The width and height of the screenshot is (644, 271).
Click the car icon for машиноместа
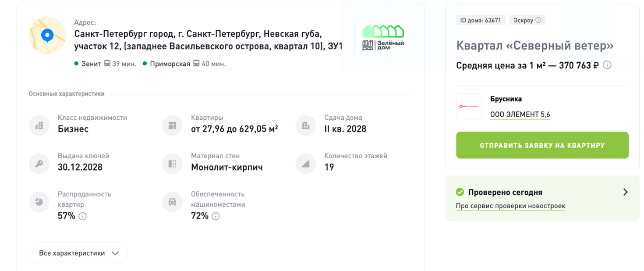tap(172, 202)
